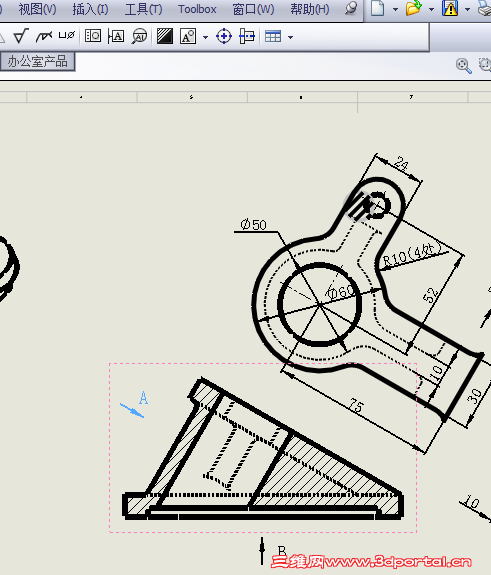Open the 视图(V) menu

37,9
